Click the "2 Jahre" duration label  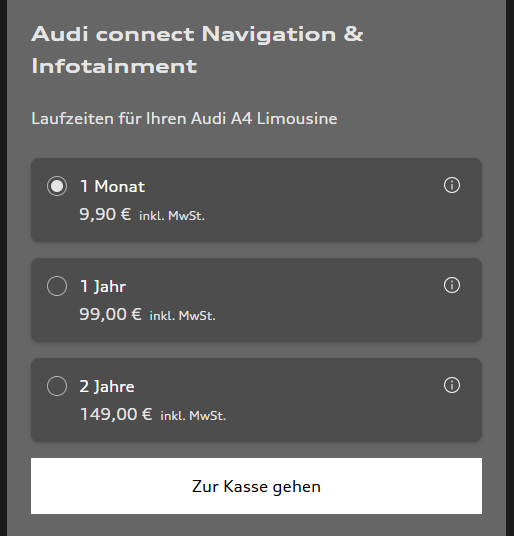pos(107,387)
